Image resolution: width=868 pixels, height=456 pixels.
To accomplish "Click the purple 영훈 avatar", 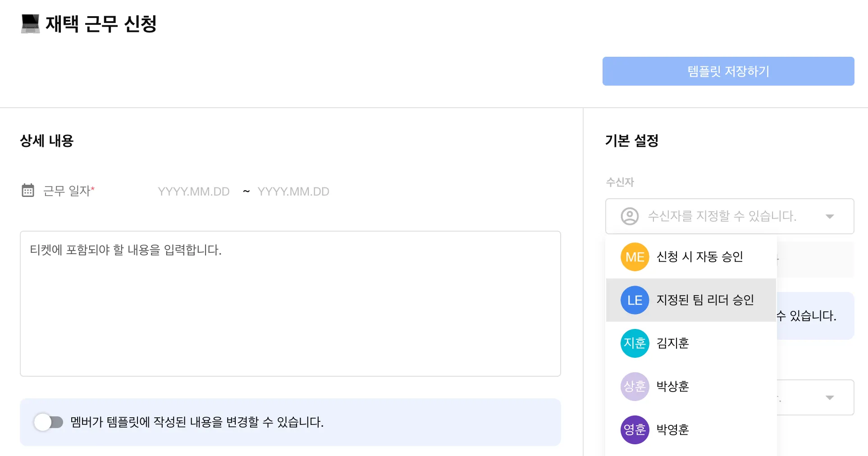I will click(635, 430).
